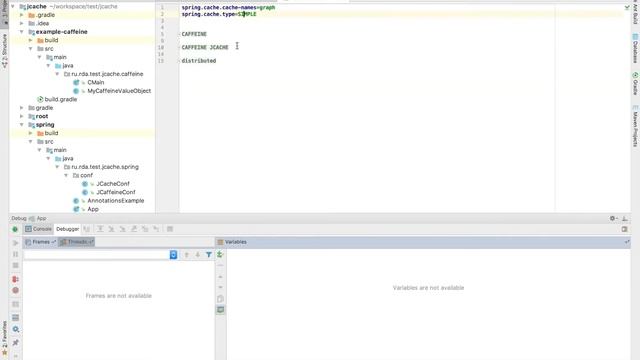Screen dimensions: 640x360
Task: Collapse the spring module
Action: click(x=22, y=125)
